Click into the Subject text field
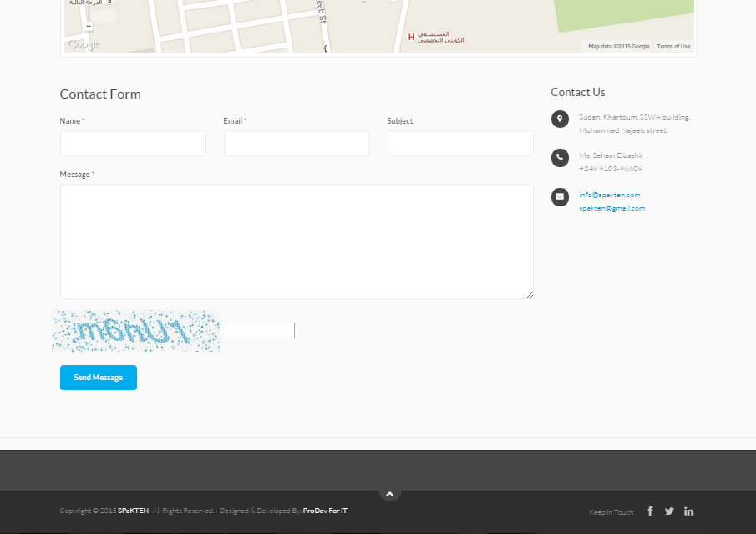 coord(460,143)
